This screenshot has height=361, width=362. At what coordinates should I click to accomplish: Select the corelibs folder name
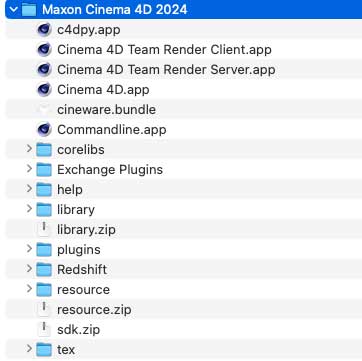point(81,150)
